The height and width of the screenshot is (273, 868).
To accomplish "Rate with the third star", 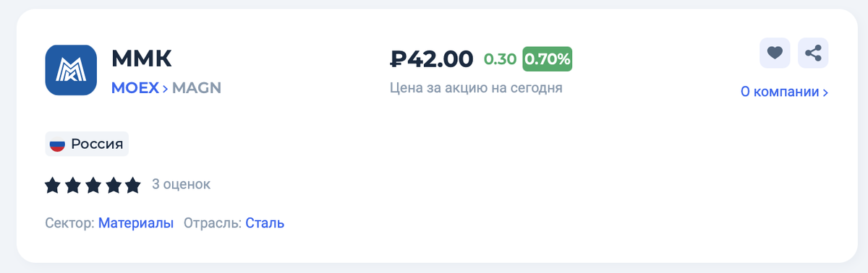I will click(x=93, y=186).
